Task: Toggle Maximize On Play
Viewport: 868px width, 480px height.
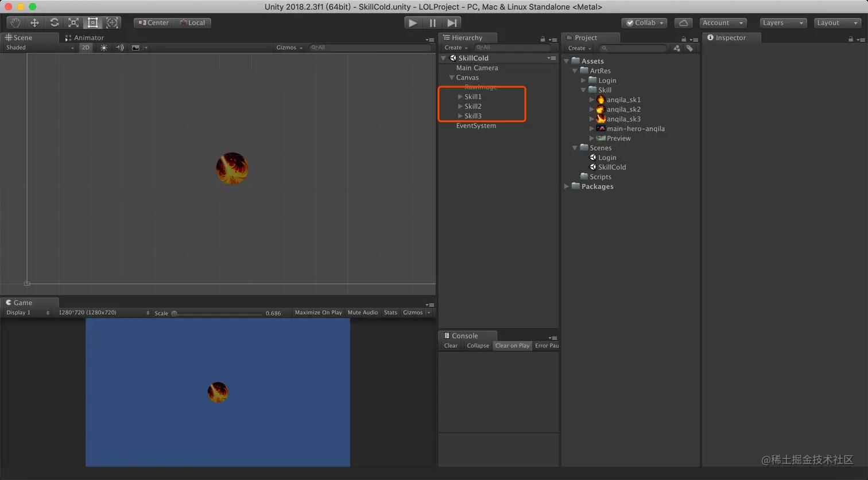Action: pos(318,313)
